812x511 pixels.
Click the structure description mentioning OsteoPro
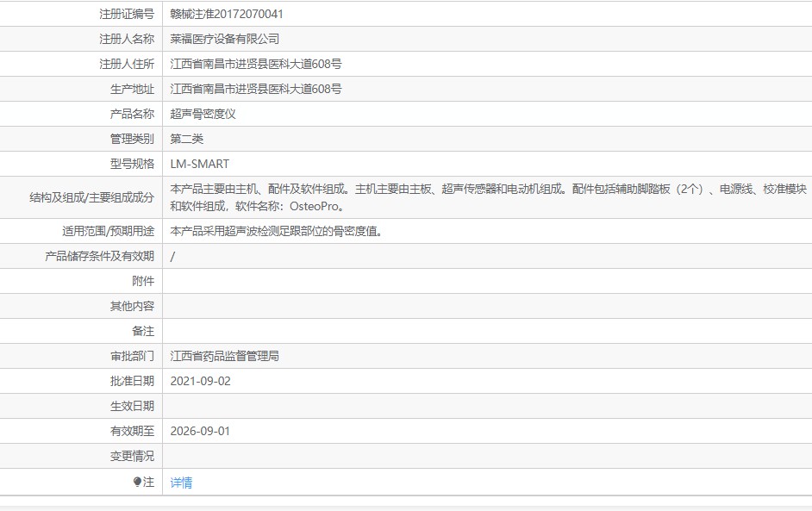tap(488, 197)
